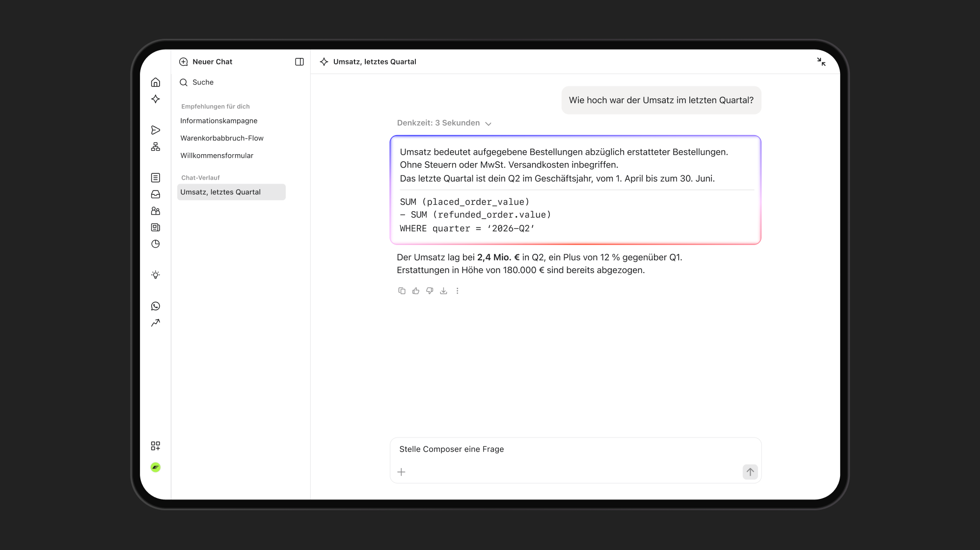Start a Neuer Chat
980x550 pixels.
click(x=206, y=62)
